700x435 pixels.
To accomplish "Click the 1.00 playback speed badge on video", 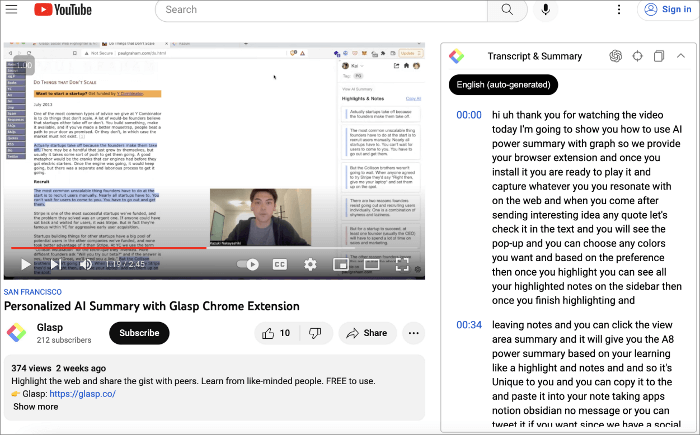I will pos(24,65).
